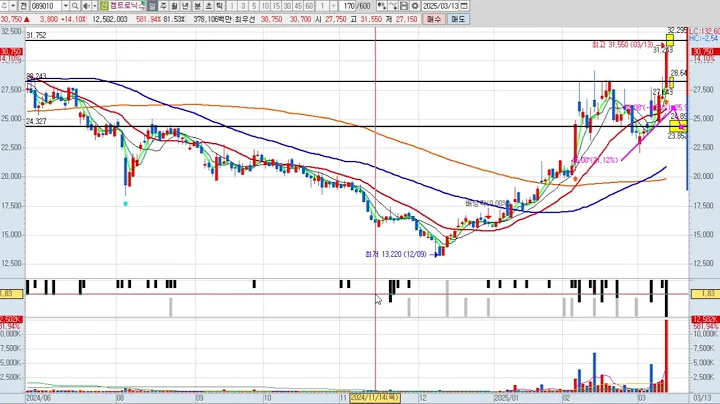Click the 관 button beside stock code
Viewport: 720px width, 404px height.
(24, 6)
